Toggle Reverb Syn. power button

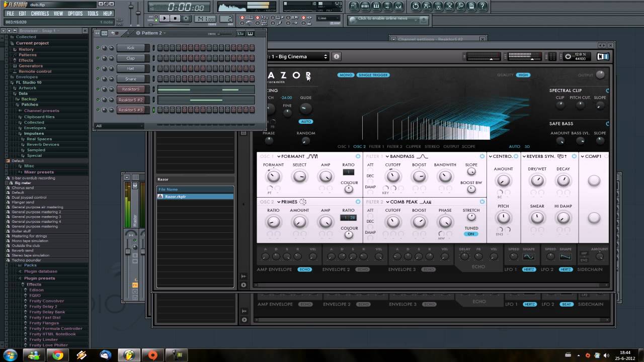(x=574, y=156)
